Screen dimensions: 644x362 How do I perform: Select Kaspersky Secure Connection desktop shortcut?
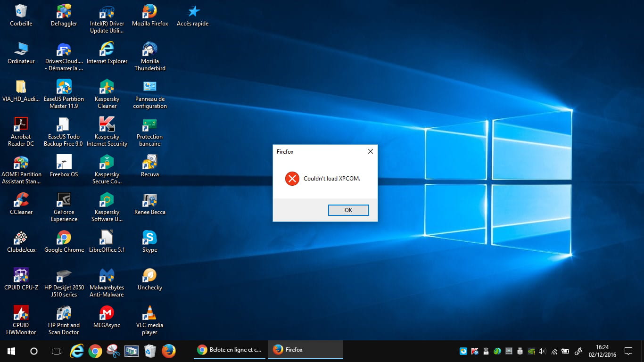(x=107, y=170)
